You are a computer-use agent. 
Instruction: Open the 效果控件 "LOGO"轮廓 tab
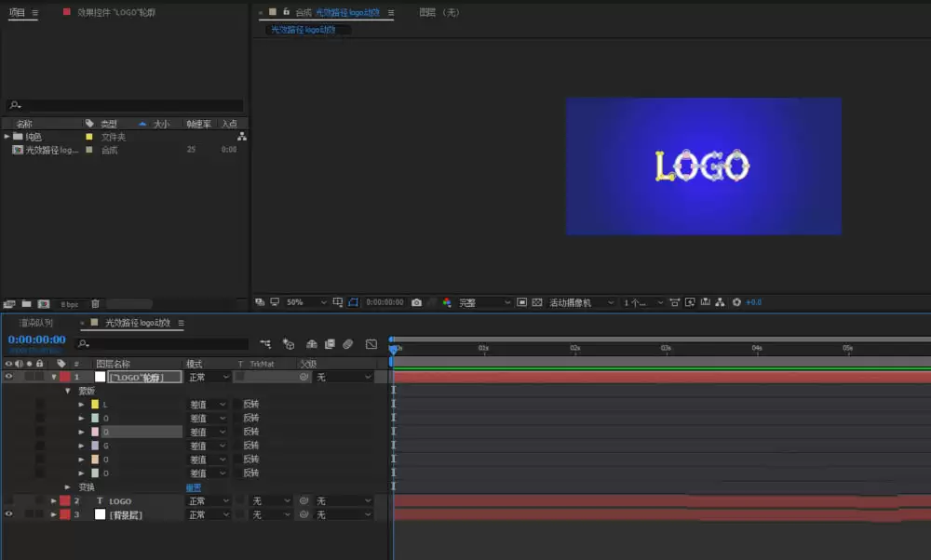116,12
